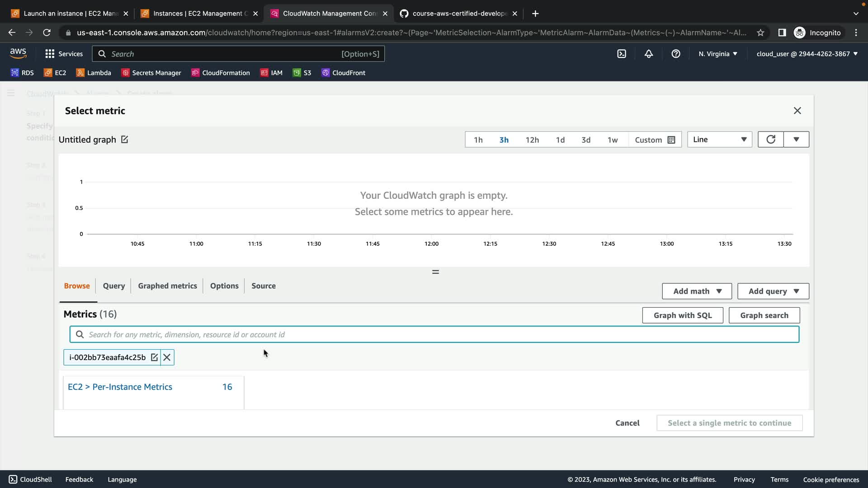
Task: Switch to the Graphed metrics tab
Action: (x=167, y=286)
